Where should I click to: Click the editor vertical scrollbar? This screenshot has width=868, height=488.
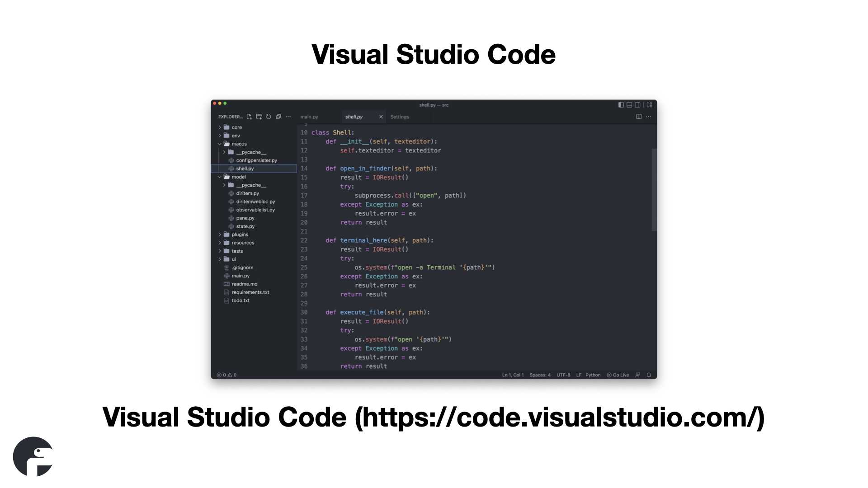coord(654,190)
